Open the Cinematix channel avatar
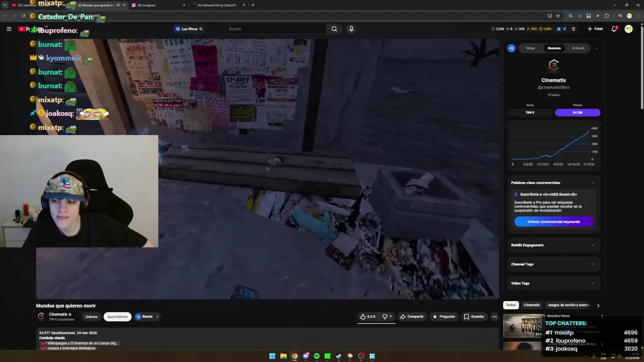The width and height of the screenshot is (644, 362). [x=41, y=316]
